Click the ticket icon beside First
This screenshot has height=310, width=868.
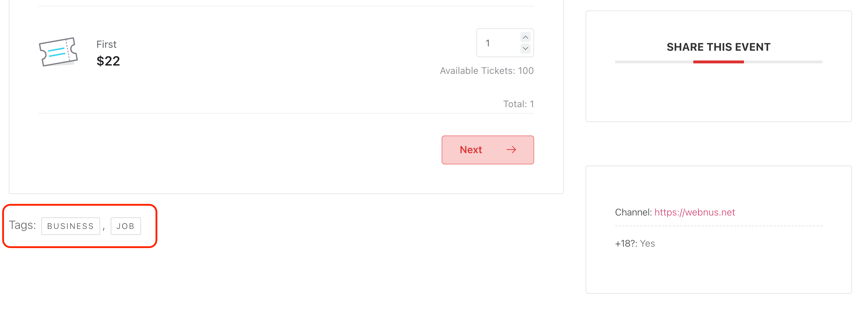(x=58, y=52)
